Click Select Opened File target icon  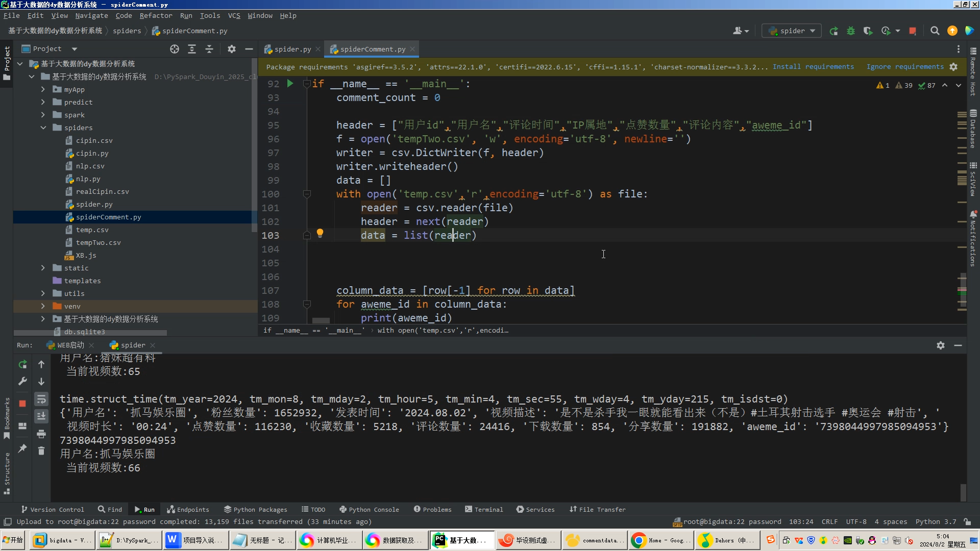click(175, 49)
